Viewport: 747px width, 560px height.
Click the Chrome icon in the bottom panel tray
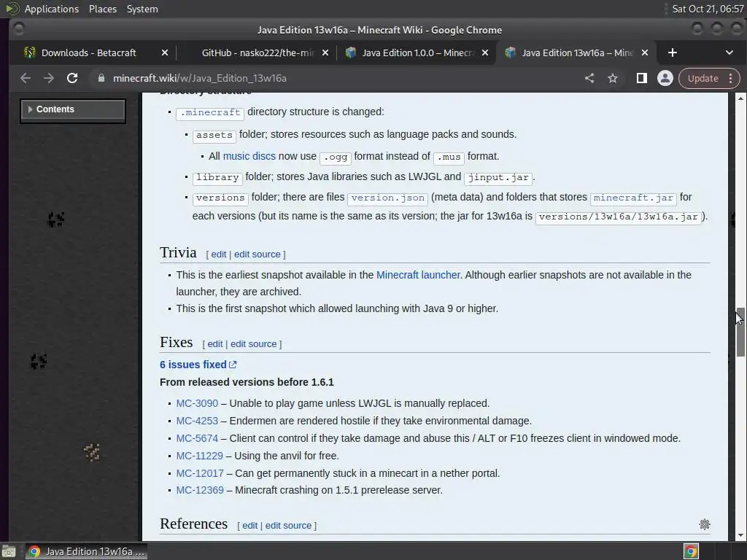(691, 552)
